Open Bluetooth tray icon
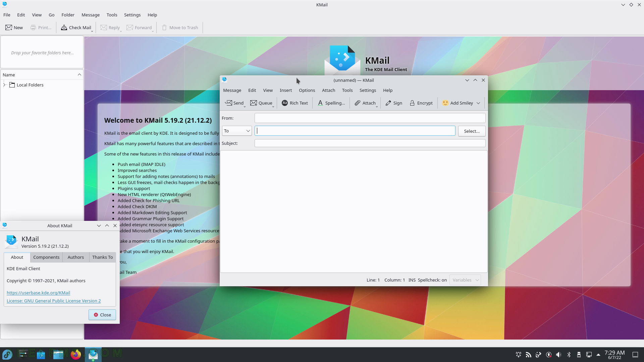This screenshot has width=644, height=362. (x=569, y=355)
